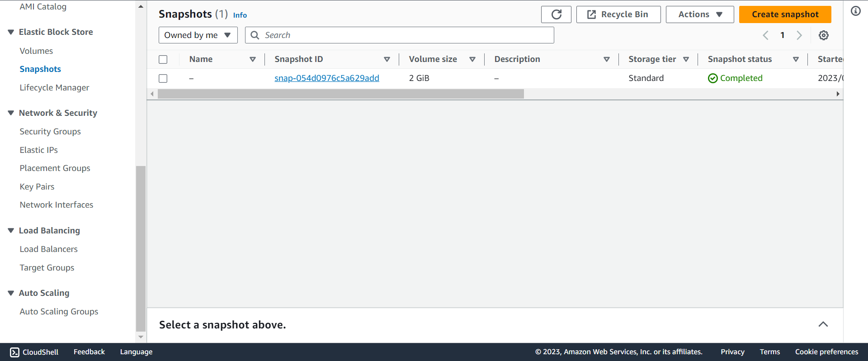Open Load Balancers in sidebar
This screenshot has width=868, height=361.
coord(48,249)
